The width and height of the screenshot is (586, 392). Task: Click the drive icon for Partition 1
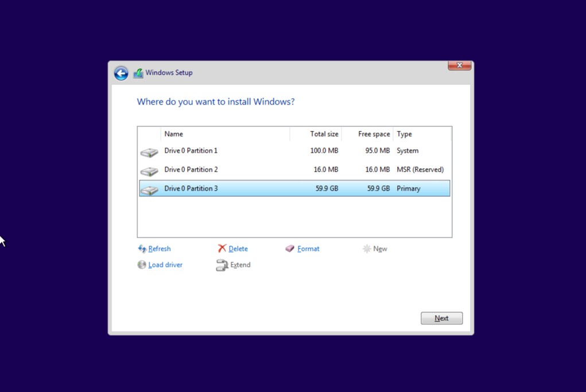pos(149,152)
